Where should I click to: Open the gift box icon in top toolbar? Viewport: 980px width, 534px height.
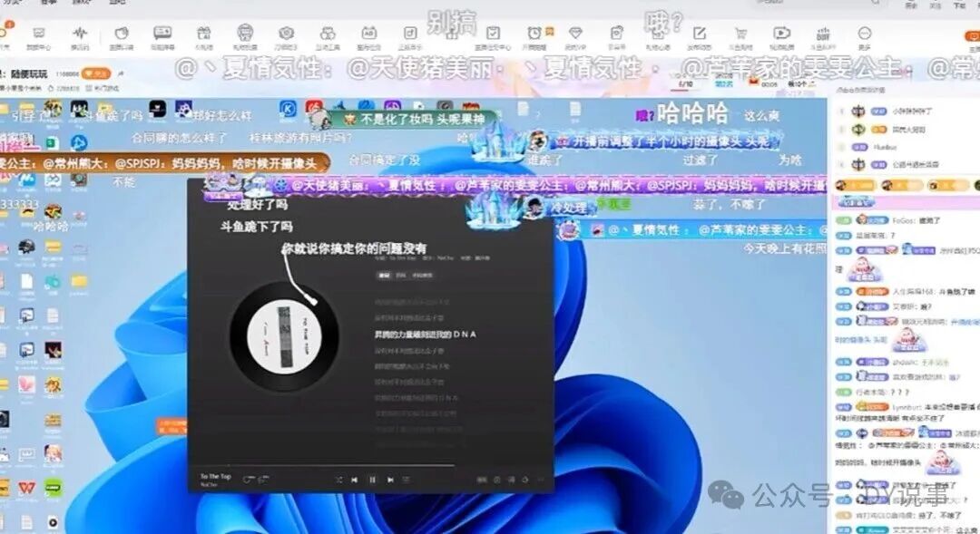[x=204, y=34]
